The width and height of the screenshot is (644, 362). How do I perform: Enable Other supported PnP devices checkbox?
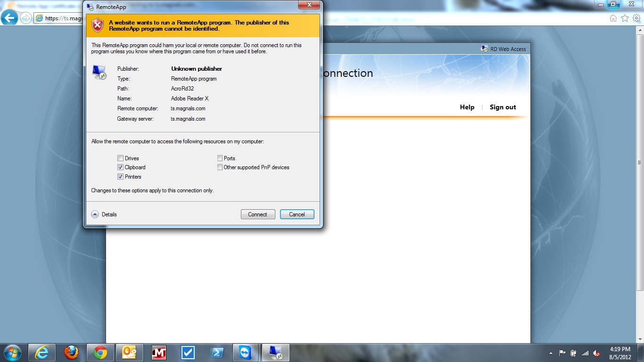pos(220,167)
